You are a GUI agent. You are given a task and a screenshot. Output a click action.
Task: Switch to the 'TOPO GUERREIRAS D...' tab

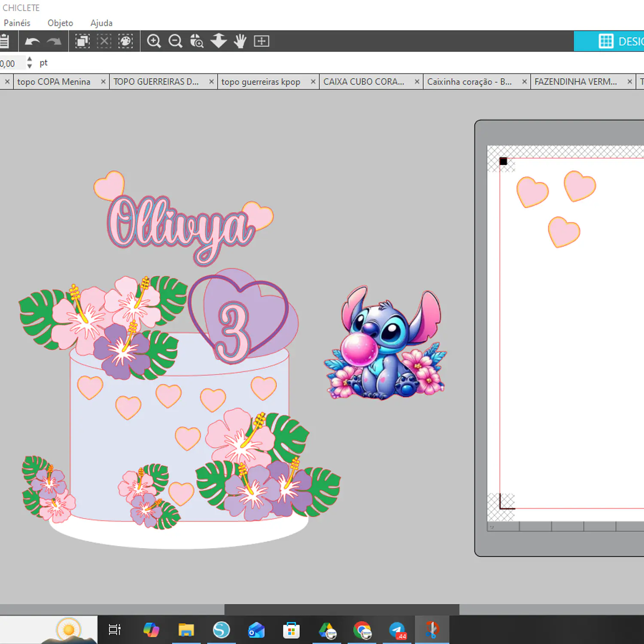click(156, 82)
